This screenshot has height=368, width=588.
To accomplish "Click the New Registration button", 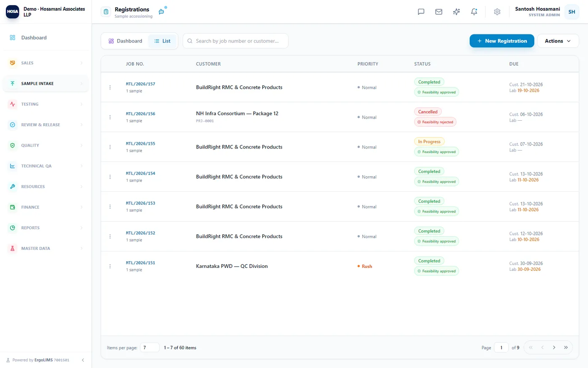I will click(502, 41).
